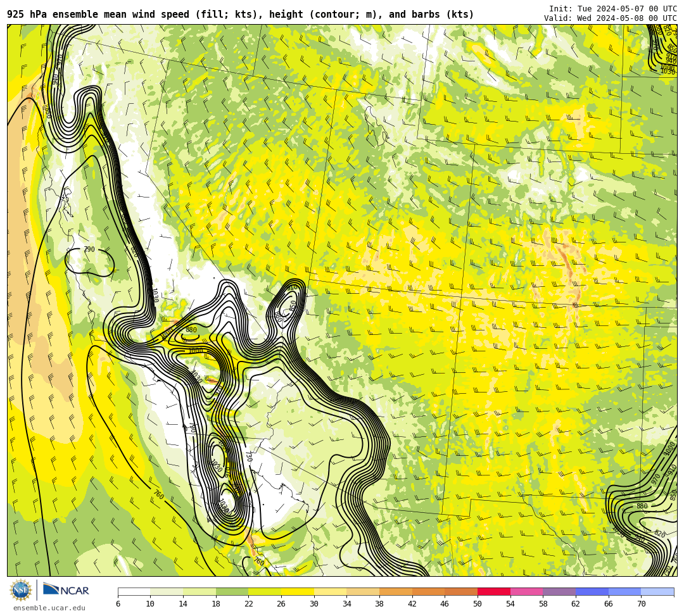This screenshot has width=684, height=616.
Task: Click the colorbar tick label '46'
Action: click(445, 604)
